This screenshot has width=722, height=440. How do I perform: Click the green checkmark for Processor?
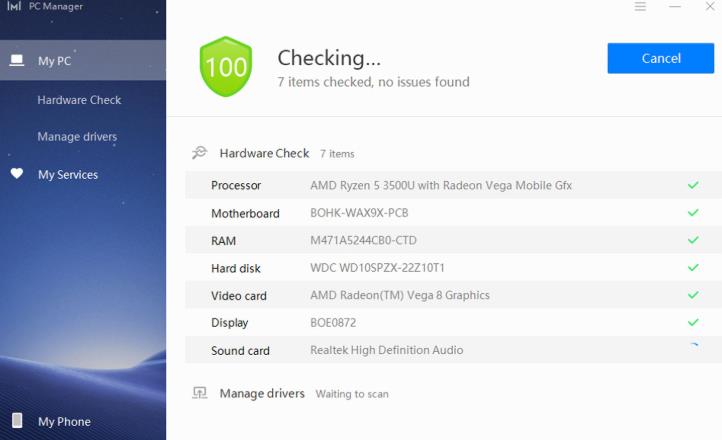coord(693,186)
